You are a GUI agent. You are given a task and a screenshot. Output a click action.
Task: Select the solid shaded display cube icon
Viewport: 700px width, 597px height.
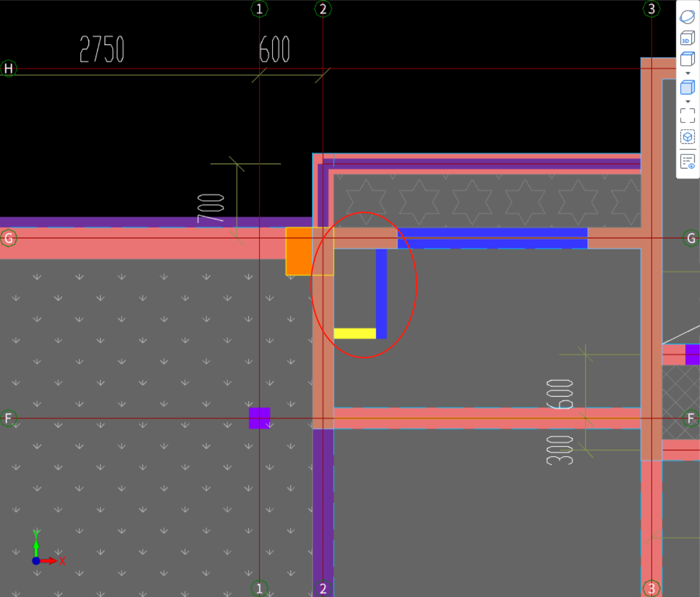pos(687,88)
